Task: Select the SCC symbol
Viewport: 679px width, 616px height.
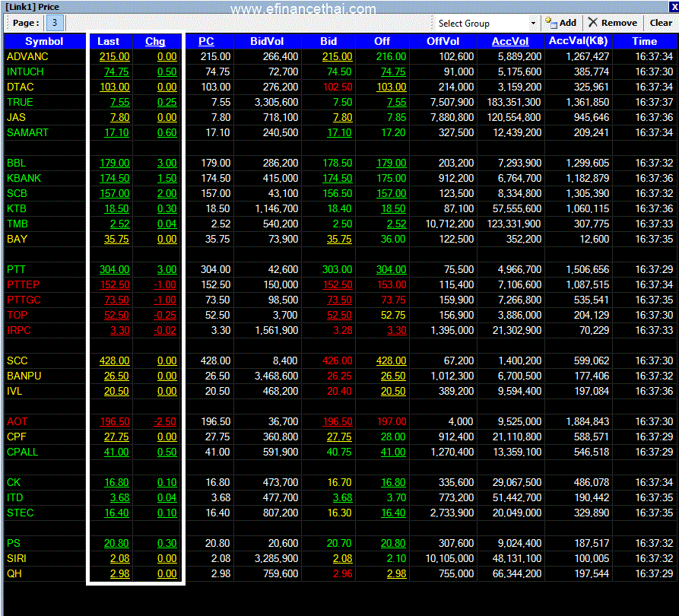Action: tap(17, 360)
